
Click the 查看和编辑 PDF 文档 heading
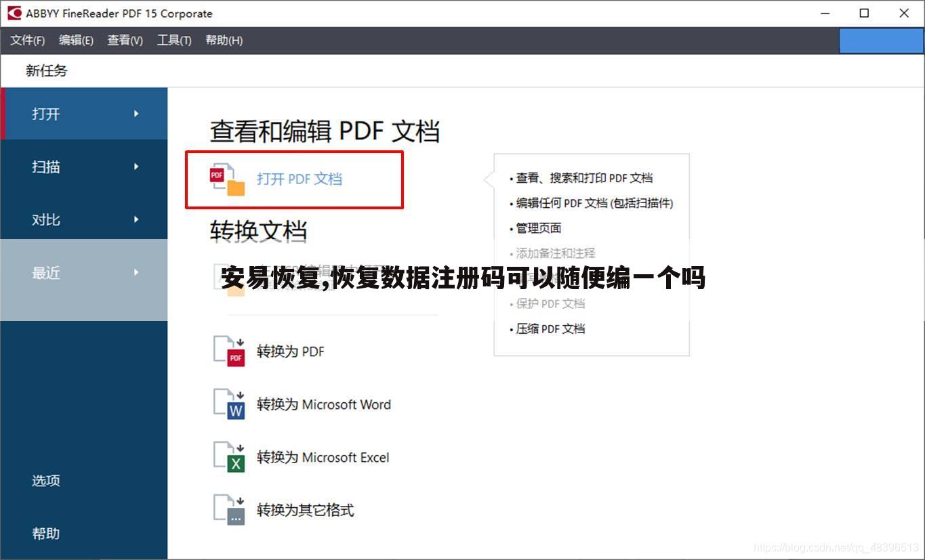click(x=325, y=131)
